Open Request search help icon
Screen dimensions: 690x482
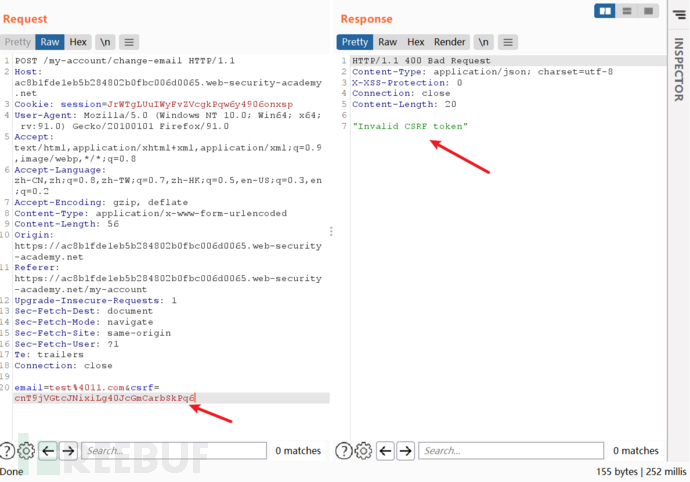(7, 451)
